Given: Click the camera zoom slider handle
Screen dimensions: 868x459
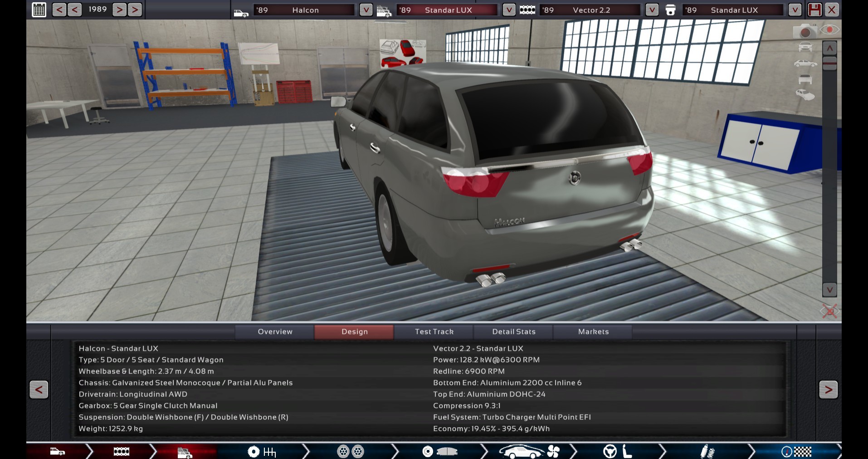Looking at the screenshot, I should (829, 63).
